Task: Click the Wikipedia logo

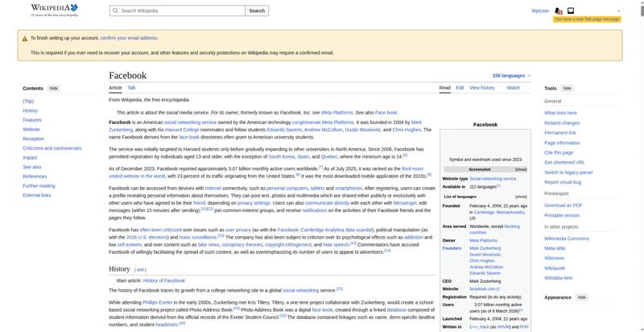Action: click(54, 10)
